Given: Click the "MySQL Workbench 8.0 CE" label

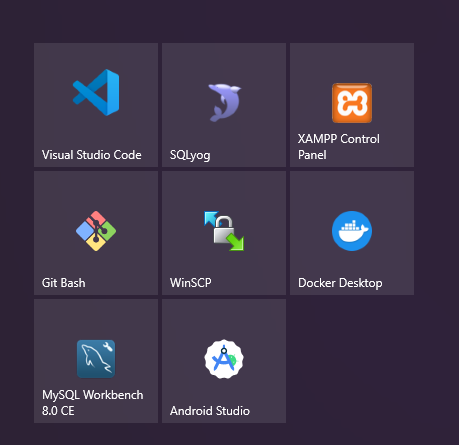Looking at the screenshot, I should pos(93,403).
